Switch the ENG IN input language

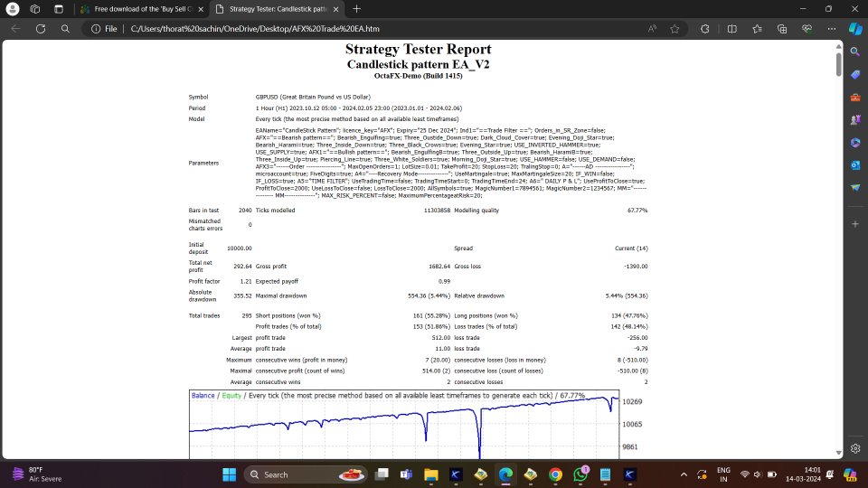(x=723, y=474)
